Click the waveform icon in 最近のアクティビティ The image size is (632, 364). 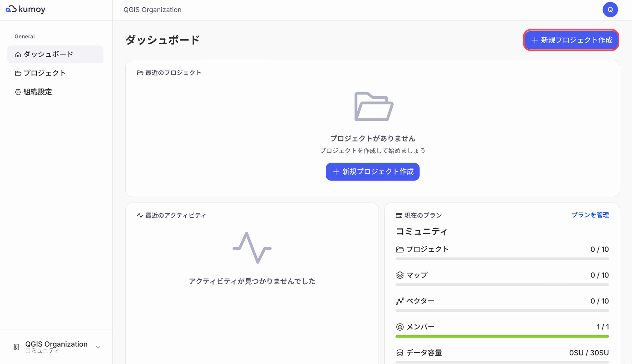pyautogui.click(x=140, y=215)
